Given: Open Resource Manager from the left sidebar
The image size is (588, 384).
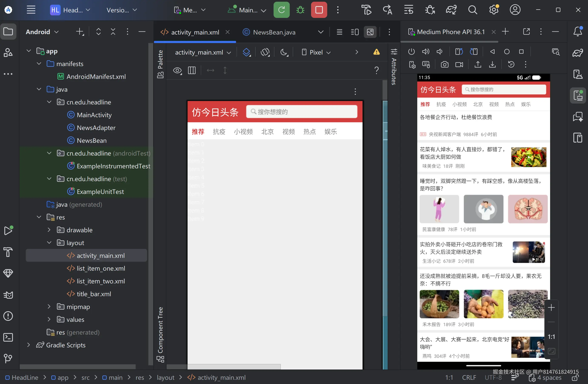Looking at the screenshot, I should pyautogui.click(x=8, y=52).
